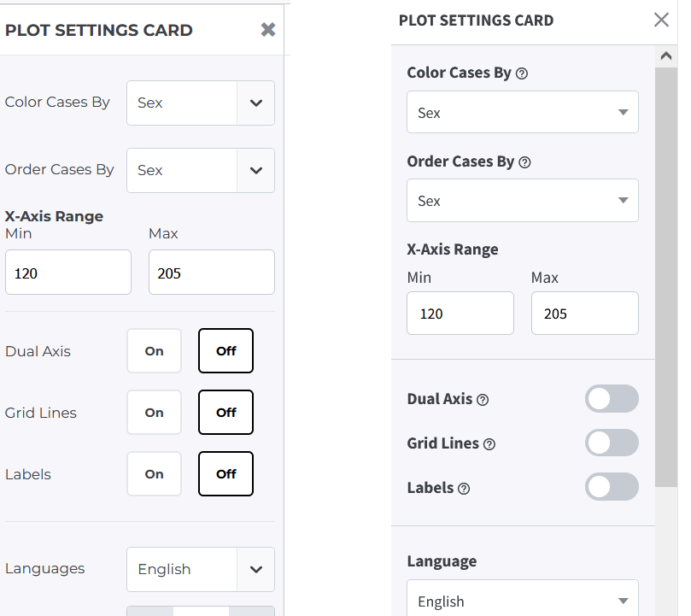
Task: Click help icon beside Order Cases By
Action: (524, 162)
